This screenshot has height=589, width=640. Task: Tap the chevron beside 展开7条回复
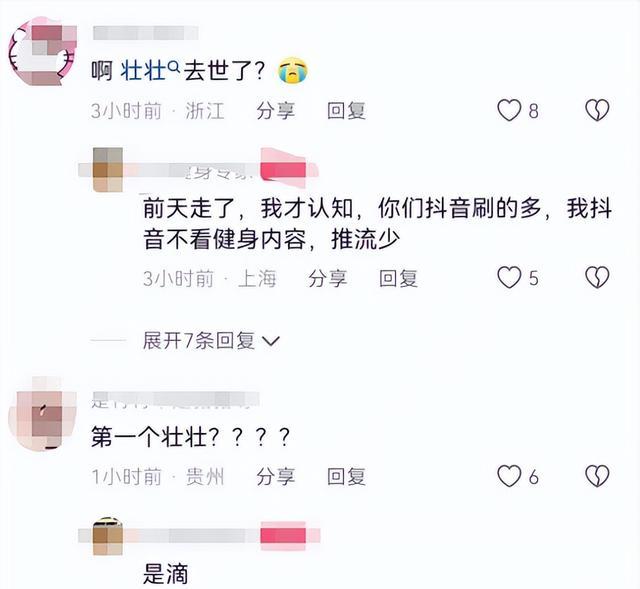(270, 341)
